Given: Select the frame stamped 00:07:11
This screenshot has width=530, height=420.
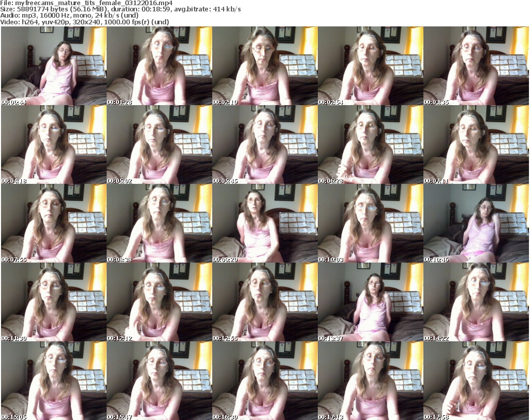Looking at the screenshot, I should tap(476, 144).
